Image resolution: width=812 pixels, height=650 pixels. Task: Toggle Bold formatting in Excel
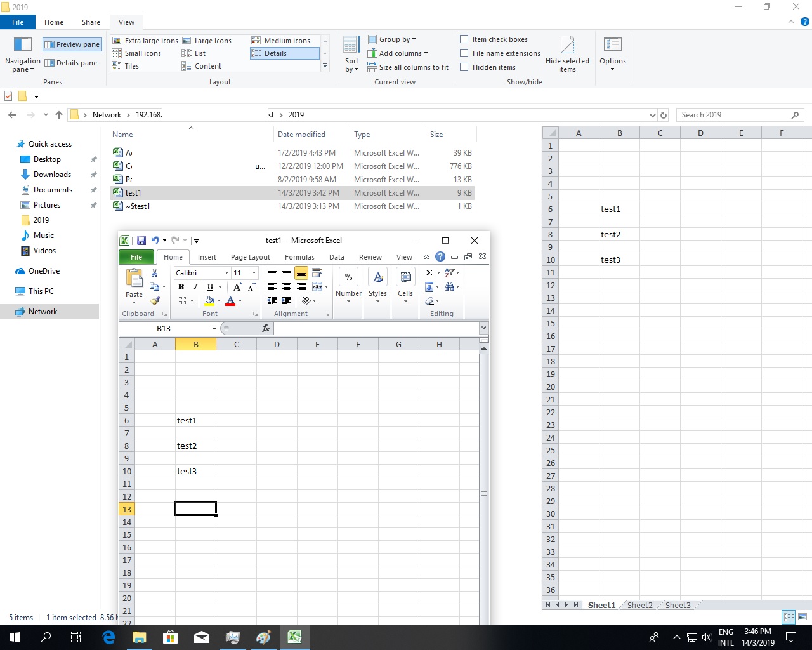point(181,287)
